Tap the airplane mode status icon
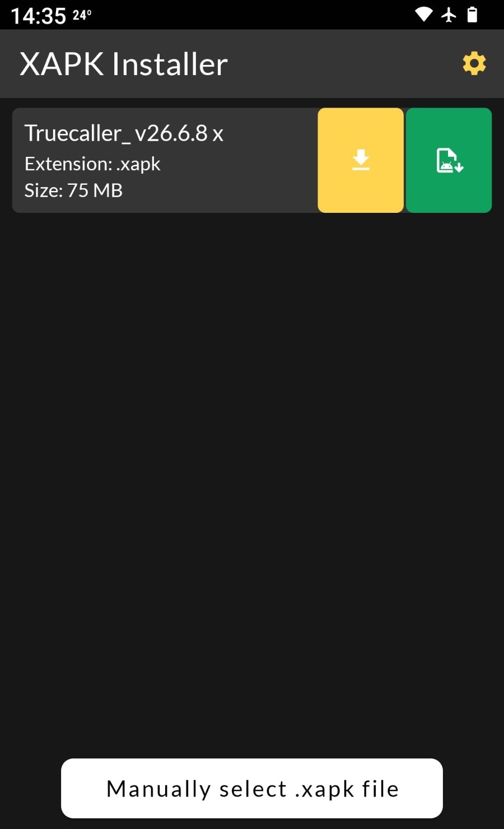504x829 pixels. (449, 15)
